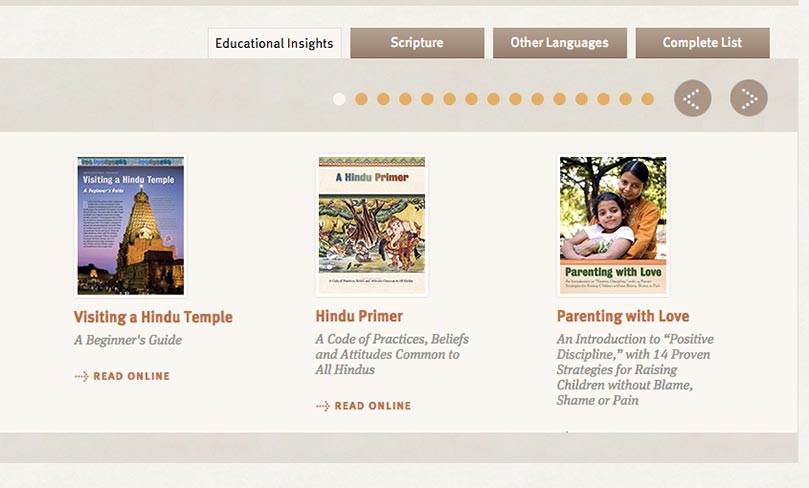Click the Visiting a Hindu Temple title
The height and width of the screenshot is (488, 809).
153,317
